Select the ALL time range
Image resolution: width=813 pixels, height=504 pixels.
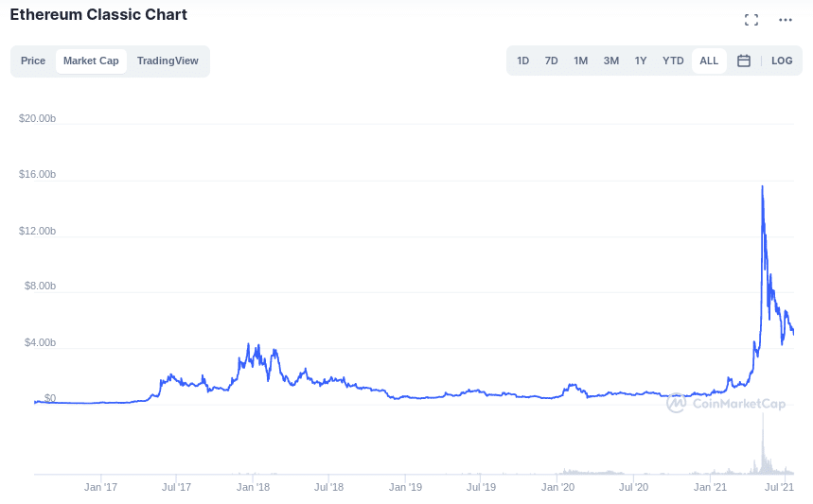pyautogui.click(x=709, y=61)
